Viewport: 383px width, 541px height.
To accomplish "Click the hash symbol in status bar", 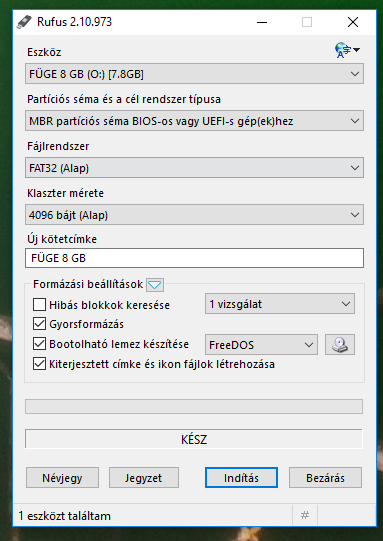I will point(305,515).
